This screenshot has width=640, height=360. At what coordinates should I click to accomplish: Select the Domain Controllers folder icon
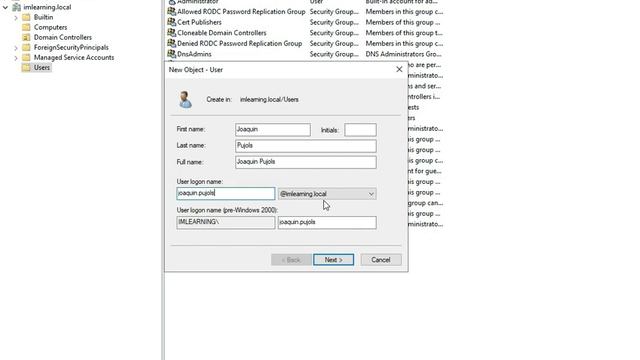[x=26, y=37]
